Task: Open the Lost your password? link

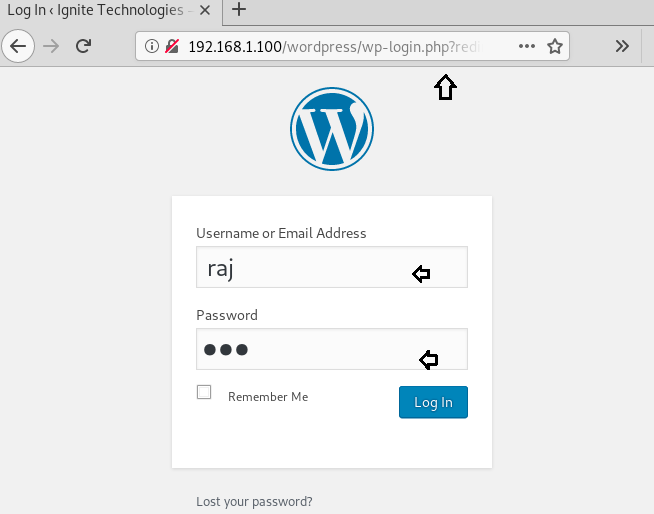Action: 254,501
